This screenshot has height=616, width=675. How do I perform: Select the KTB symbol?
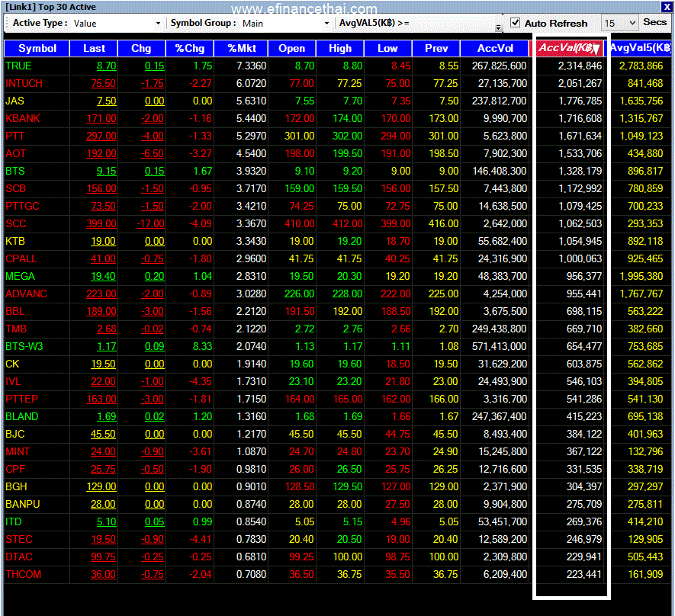click(x=15, y=242)
